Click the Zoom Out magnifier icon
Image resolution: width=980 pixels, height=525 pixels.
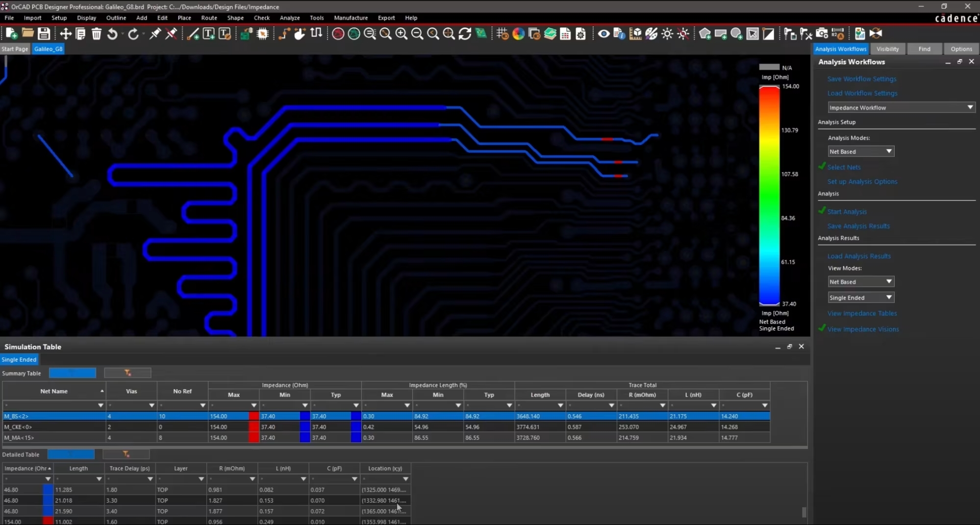click(417, 33)
